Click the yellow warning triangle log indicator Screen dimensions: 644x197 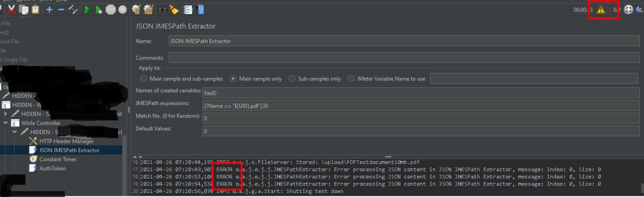(x=601, y=10)
